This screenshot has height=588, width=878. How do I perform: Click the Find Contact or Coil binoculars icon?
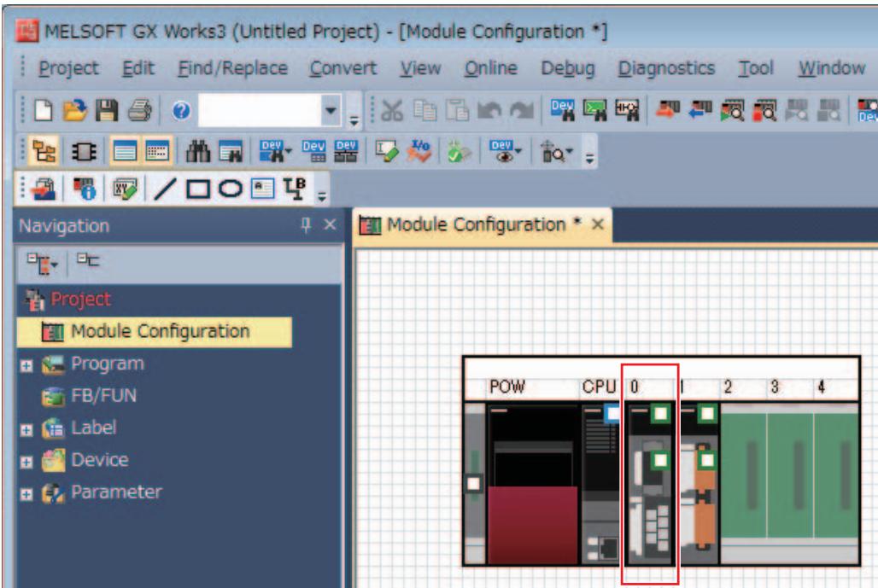point(627,109)
